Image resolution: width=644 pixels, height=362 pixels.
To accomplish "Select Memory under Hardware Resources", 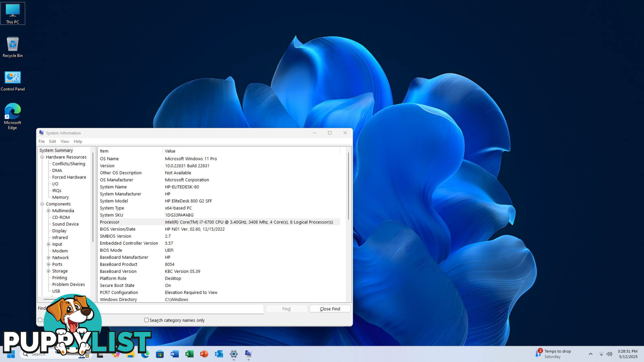I will (60, 197).
